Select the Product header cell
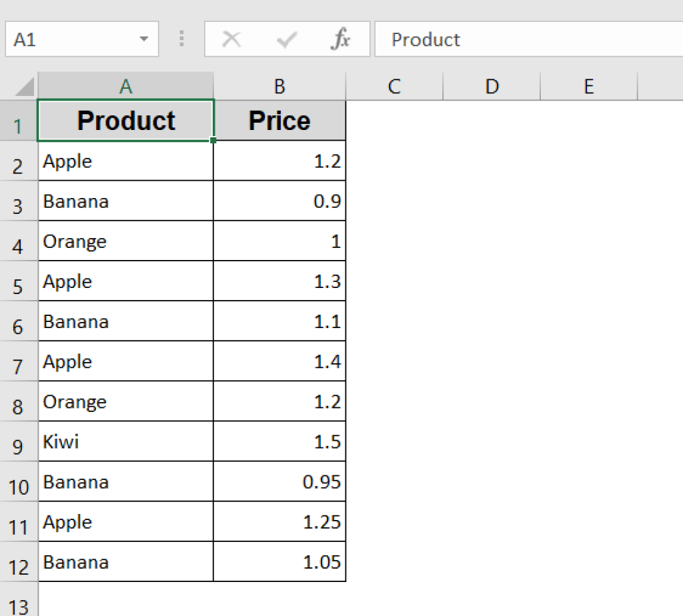Screen dimensions: 683x616 (125, 121)
